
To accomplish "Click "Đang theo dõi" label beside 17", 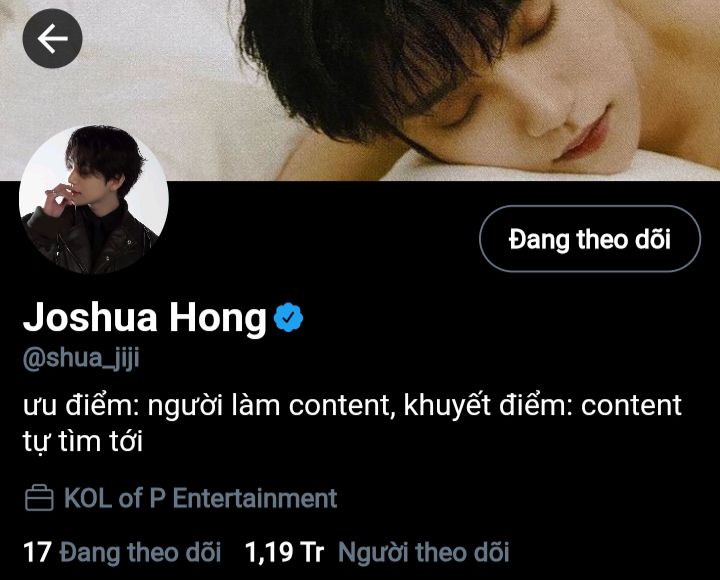I will pos(140,552).
